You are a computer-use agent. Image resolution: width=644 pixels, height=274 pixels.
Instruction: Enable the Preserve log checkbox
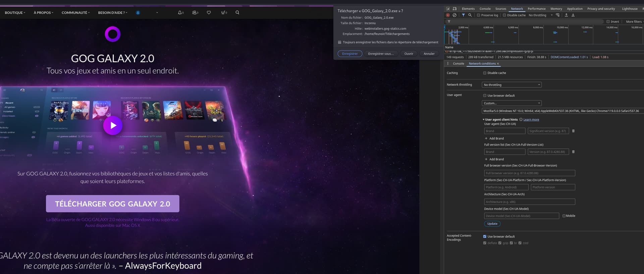pos(479,15)
